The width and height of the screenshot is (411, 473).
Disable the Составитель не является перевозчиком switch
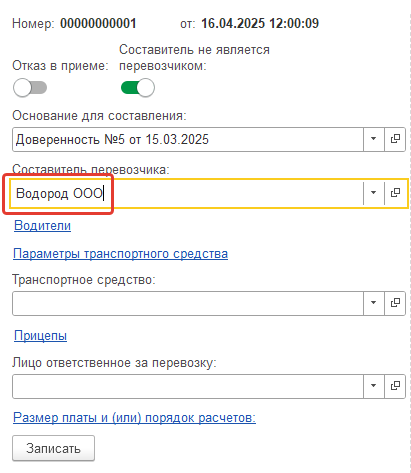pos(138,88)
